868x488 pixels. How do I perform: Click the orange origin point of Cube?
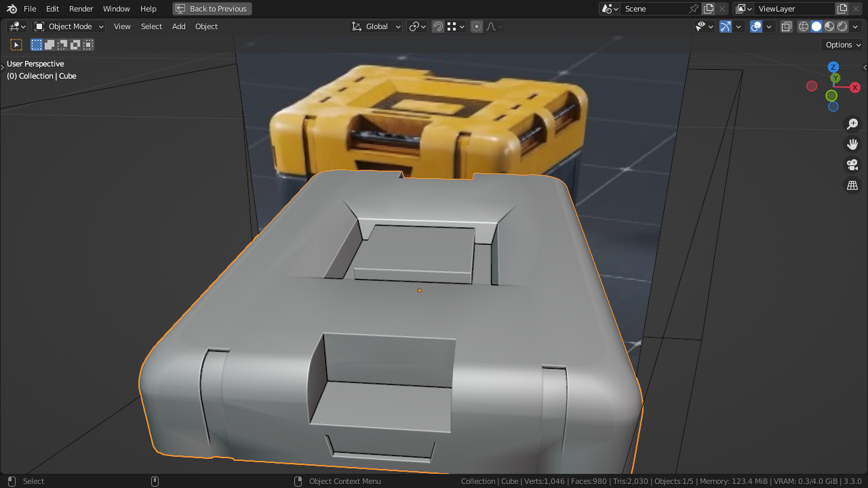(420, 291)
